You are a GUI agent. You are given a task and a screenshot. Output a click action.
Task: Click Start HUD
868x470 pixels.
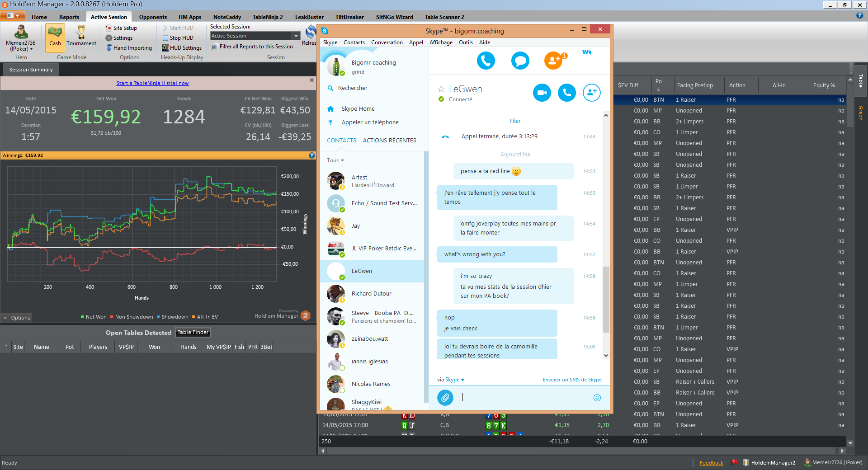(178, 28)
